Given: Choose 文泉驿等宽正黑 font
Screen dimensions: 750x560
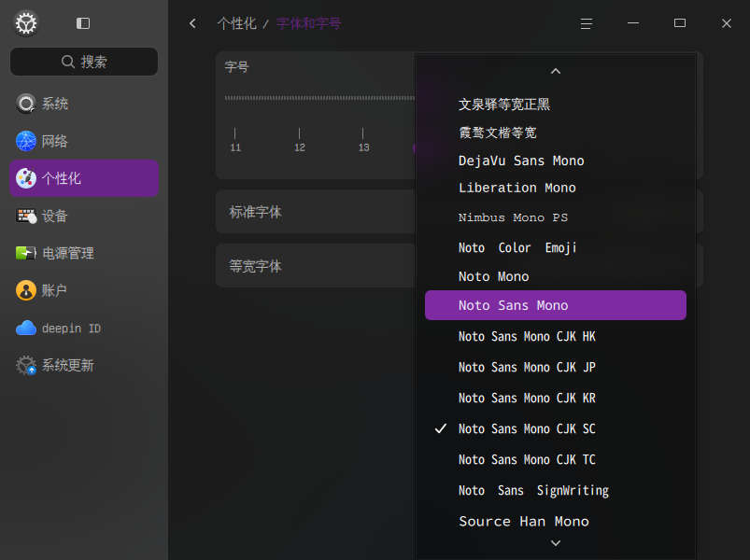Looking at the screenshot, I should (556, 105).
